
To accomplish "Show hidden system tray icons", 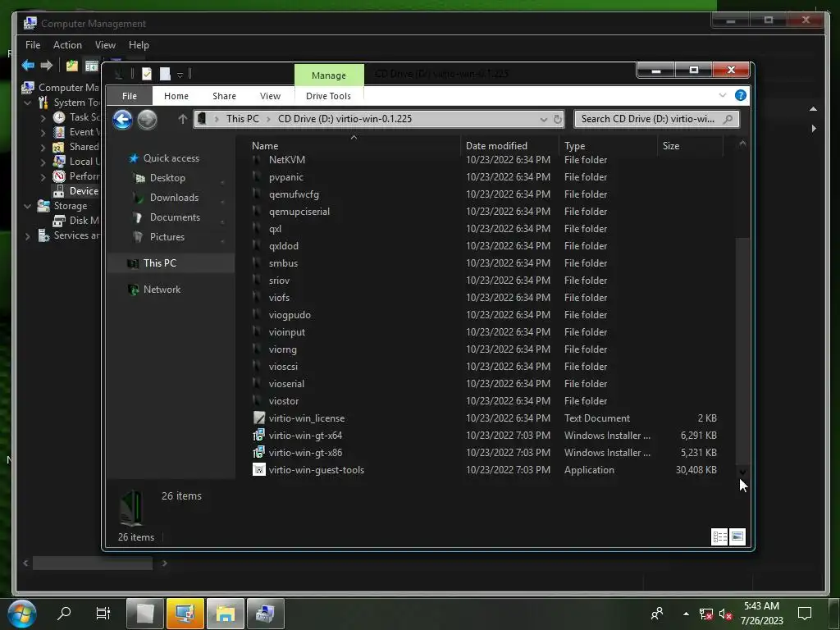I will [x=686, y=614].
